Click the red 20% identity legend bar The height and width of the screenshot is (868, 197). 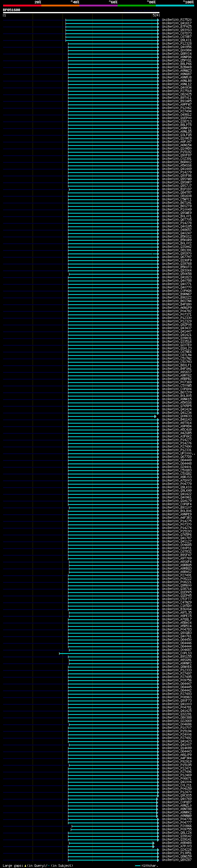click(22, 6)
